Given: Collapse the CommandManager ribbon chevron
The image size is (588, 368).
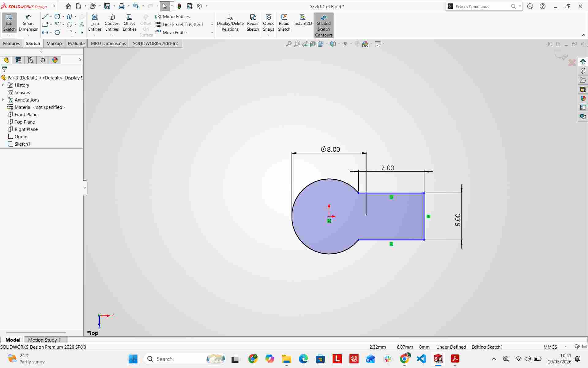Looking at the screenshot, I should (583, 35).
